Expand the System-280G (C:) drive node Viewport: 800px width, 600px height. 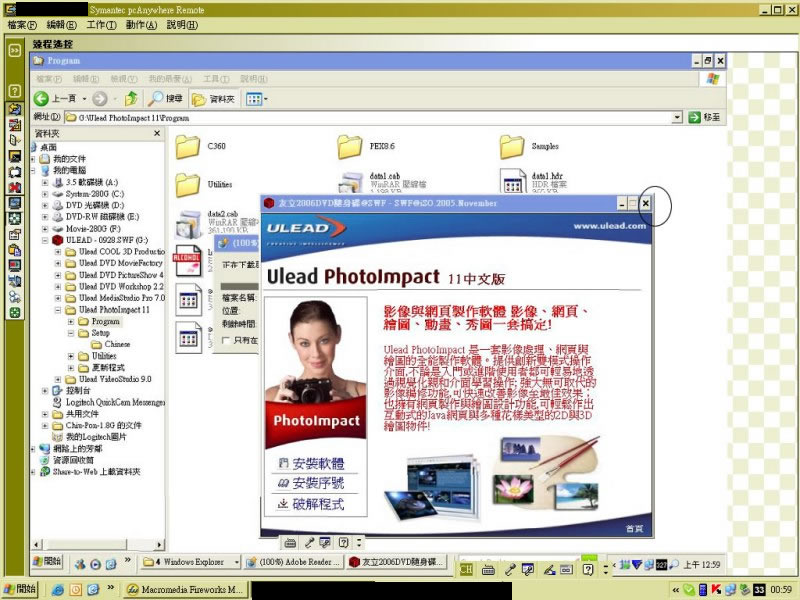(x=45, y=194)
